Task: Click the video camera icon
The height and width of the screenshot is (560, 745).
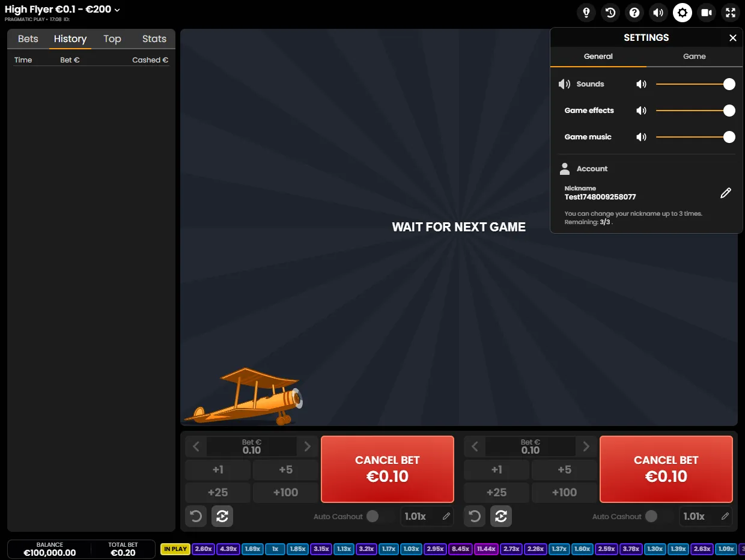Action: [707, 12]
